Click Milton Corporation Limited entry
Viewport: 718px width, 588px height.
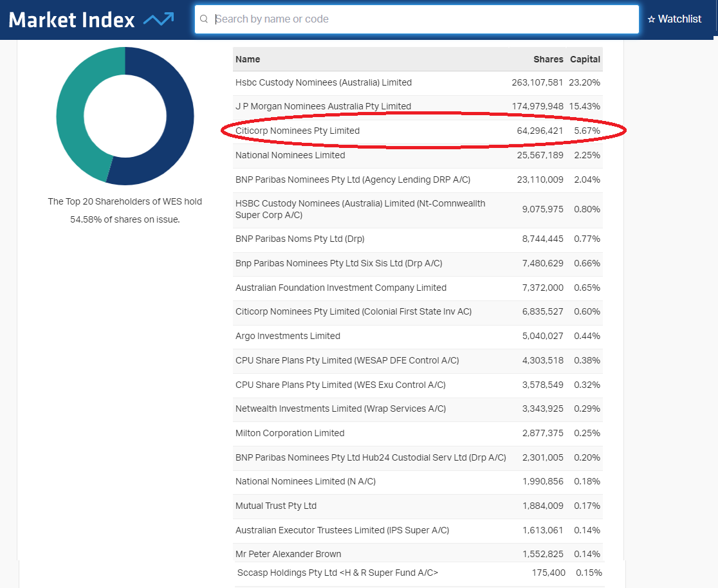click(x=290, y=433)
